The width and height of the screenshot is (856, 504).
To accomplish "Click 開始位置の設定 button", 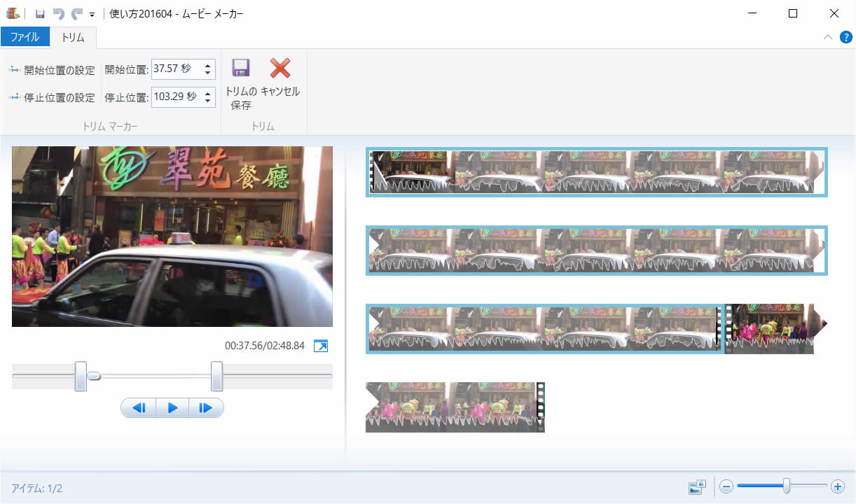I will pyautogui.click(x=53, y=70).
